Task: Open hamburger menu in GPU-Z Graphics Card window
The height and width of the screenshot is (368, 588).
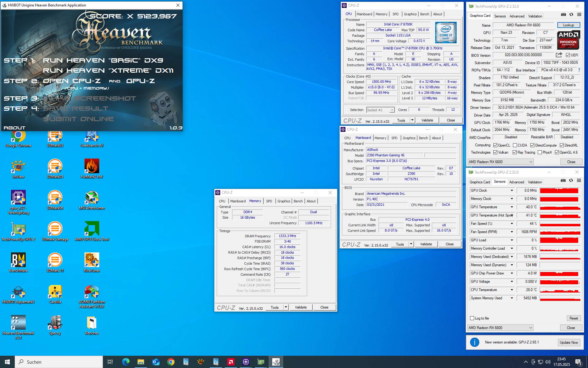Action: tap(579, 14)
